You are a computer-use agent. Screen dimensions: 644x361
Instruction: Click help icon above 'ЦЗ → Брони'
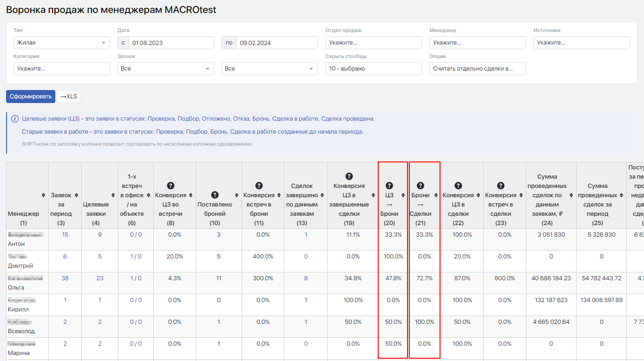tap(389, 186)
